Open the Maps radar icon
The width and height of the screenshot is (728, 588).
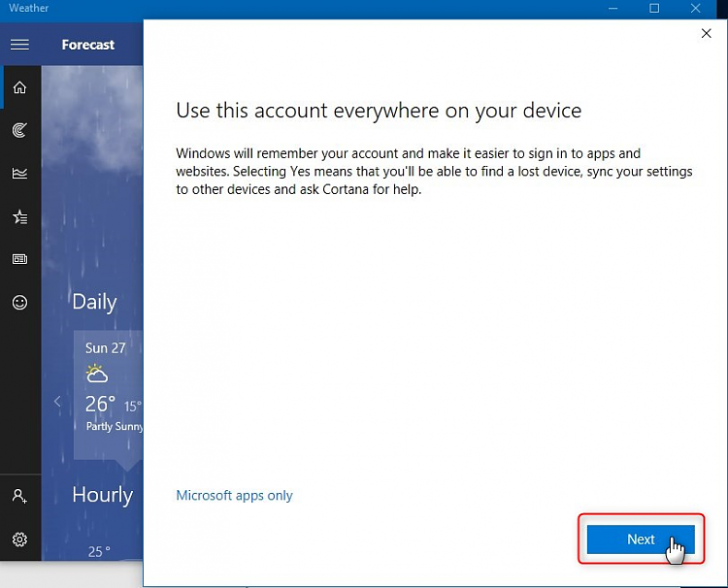[x=19, y=130]
